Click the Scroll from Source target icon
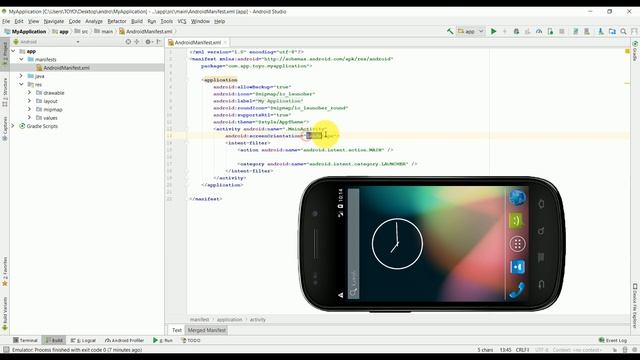The image size is (640, 360). [x=128, y=42]
